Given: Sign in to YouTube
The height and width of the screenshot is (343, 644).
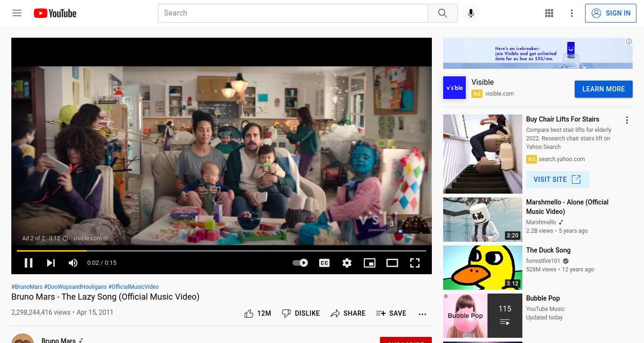Looking at the screenshot, I should coord(611,13).
